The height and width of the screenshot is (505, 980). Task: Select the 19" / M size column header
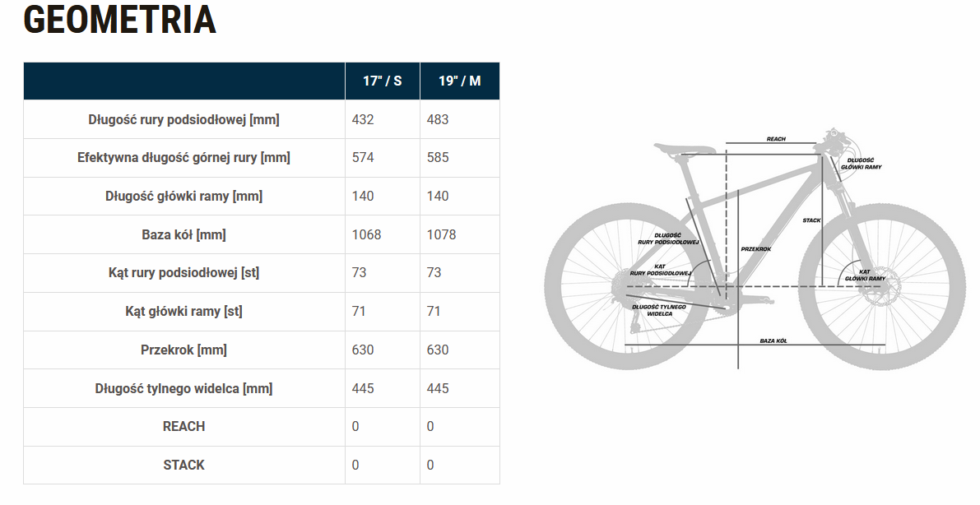[x=458, y=81]
